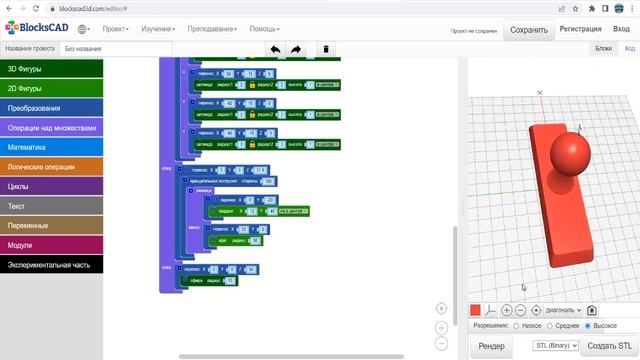Screen dimensions: 640x360
Task: Click the browser reload icon
Action: pyautogui.click(x=36, y=9)
